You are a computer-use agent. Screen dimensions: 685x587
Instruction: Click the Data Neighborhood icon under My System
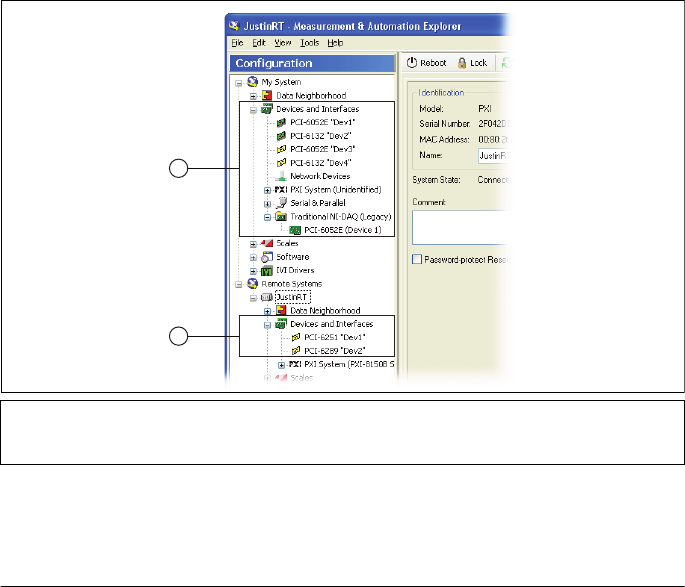pyautogui.click(x=267, y=95)
